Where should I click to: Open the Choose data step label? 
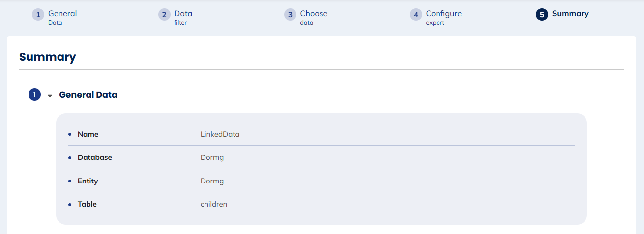point(314,17)
